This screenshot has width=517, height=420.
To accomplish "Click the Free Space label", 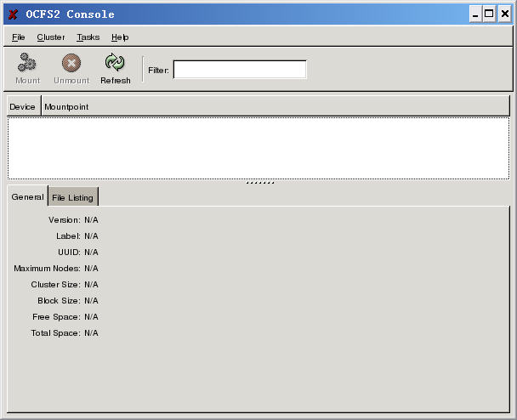I will tap(56, 317).
